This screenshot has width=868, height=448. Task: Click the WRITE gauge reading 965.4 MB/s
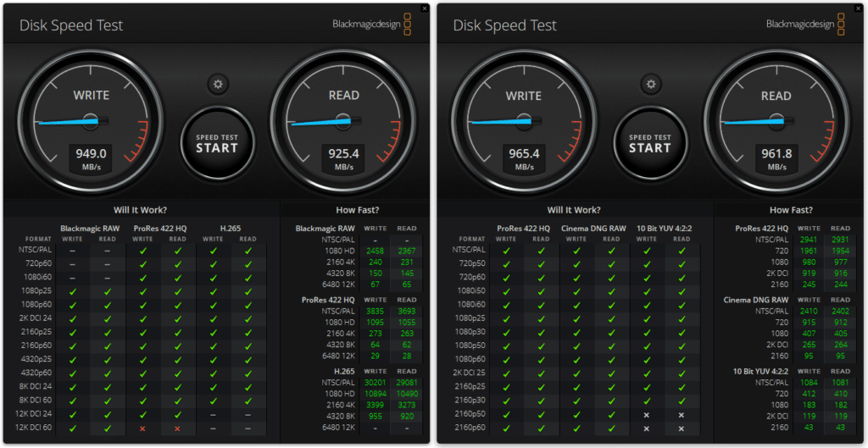tap(524, 122)
